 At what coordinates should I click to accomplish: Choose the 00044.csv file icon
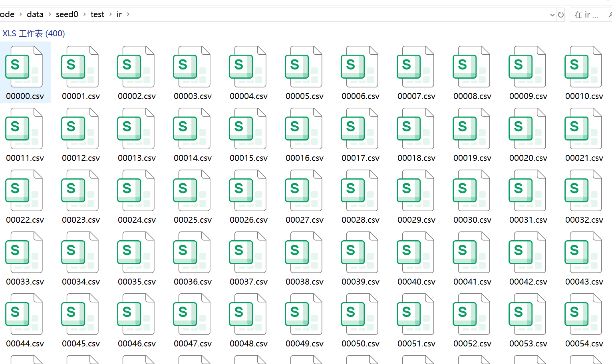click(x=24, y=314)
